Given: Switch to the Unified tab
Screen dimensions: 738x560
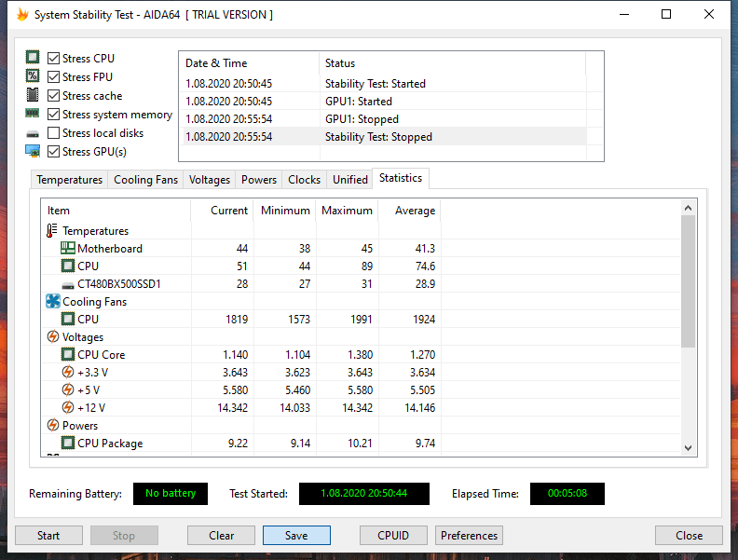Looking at the screenshot, I should pos(350,180).
